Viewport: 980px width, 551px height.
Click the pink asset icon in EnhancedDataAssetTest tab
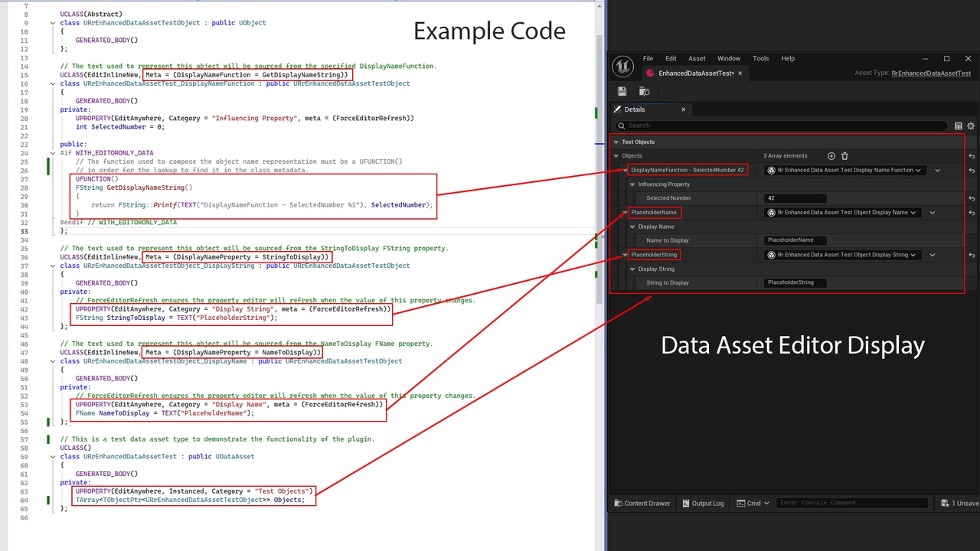651,73
